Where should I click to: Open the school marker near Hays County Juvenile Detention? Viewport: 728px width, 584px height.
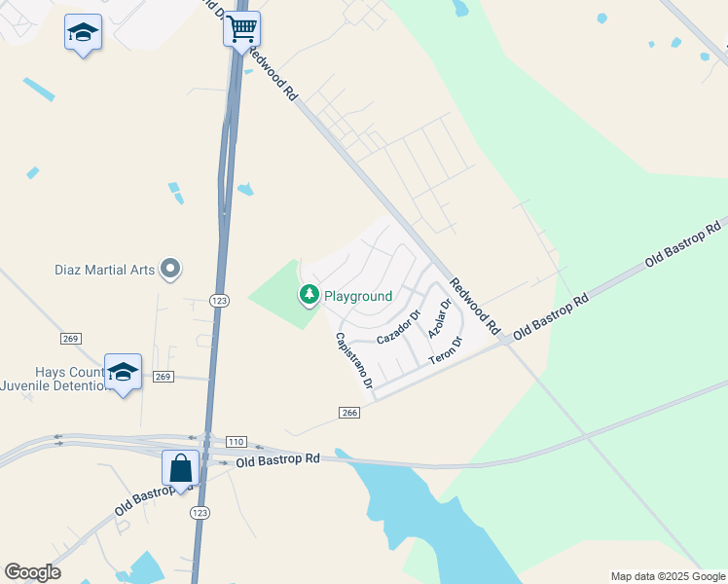123,374
